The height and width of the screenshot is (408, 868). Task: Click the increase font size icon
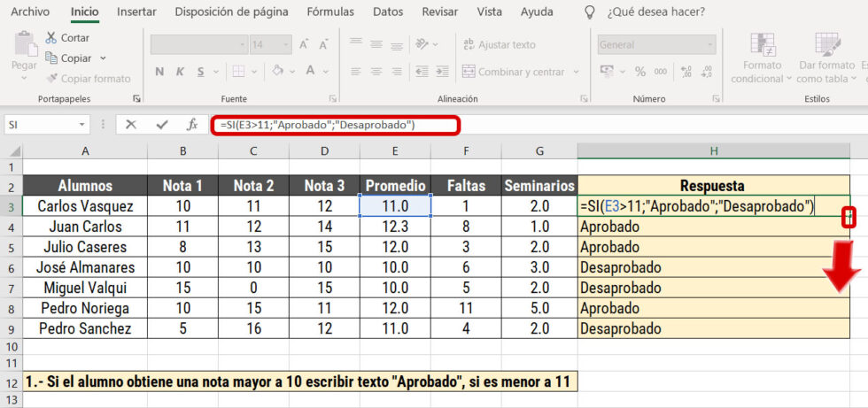point(303,44)
